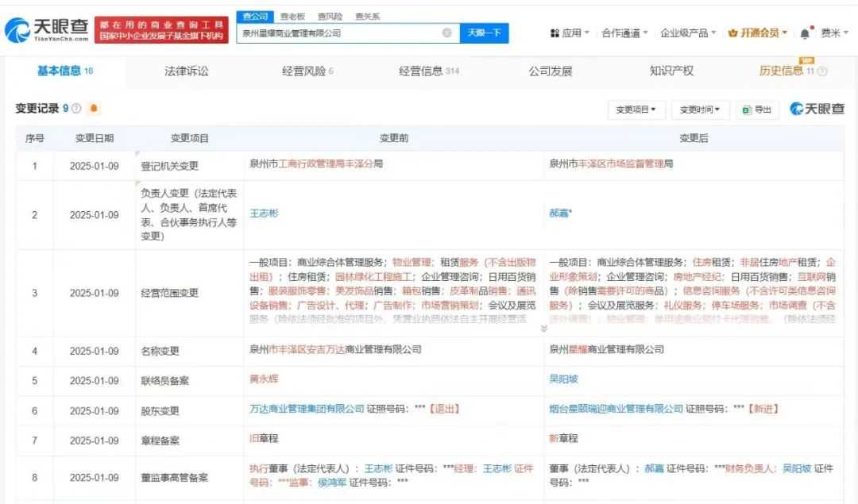858x504 pixels.
Task: Open the 变更项目 filter dropdown
Action: tap(636, 110)
